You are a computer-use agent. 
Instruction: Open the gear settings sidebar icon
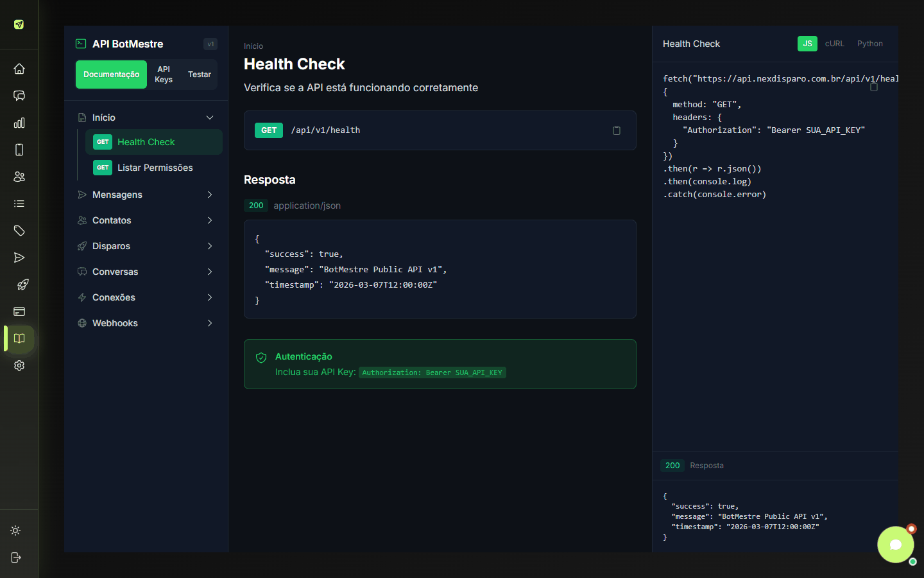(x=19, y=365)
